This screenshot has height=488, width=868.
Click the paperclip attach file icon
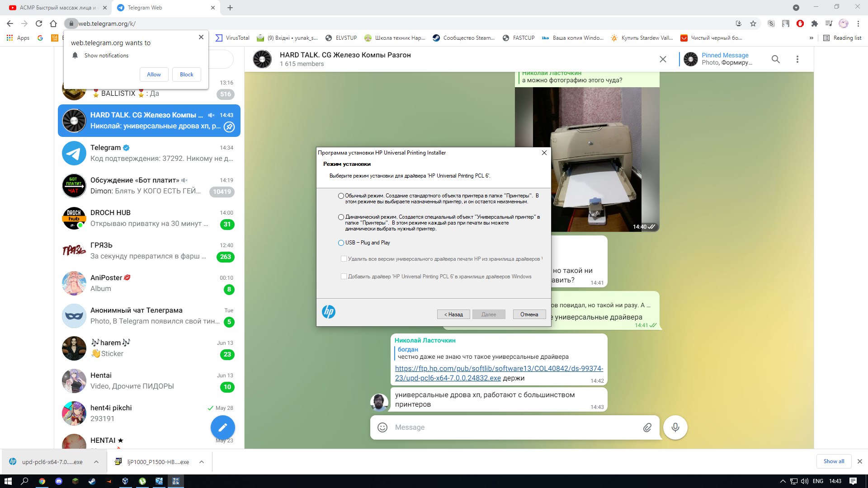pos(647,427)
